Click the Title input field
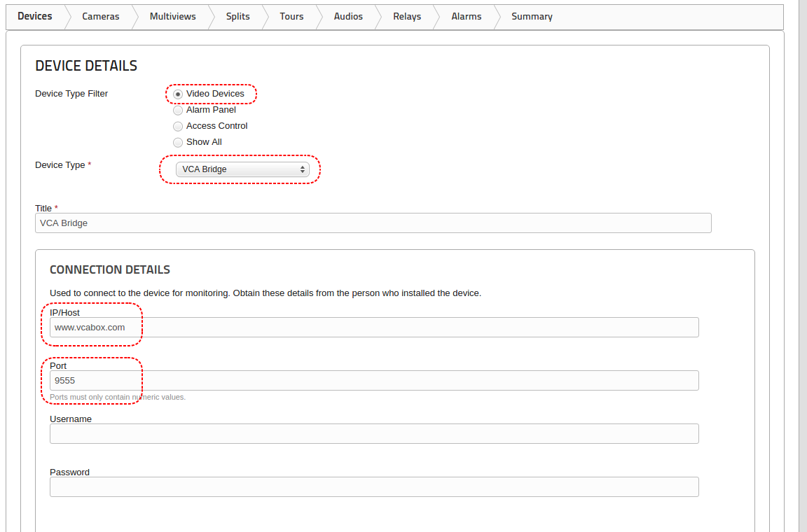The width and height of the screenshot is (807, 532). point(373,223)
